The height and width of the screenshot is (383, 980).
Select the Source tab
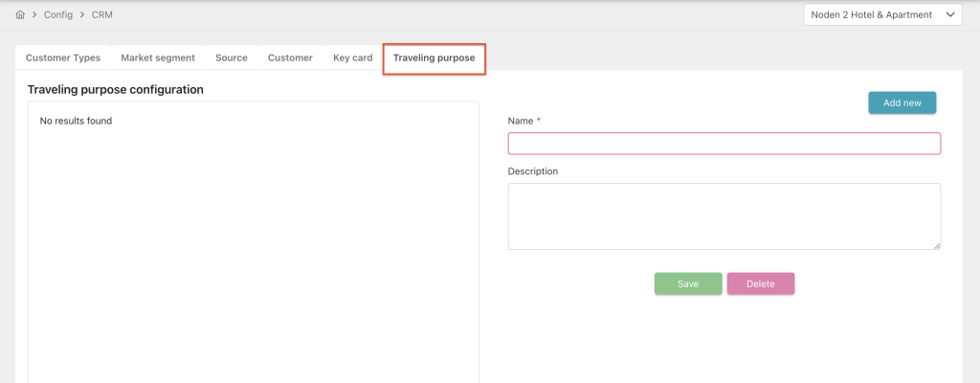click(x=232, y=57)
